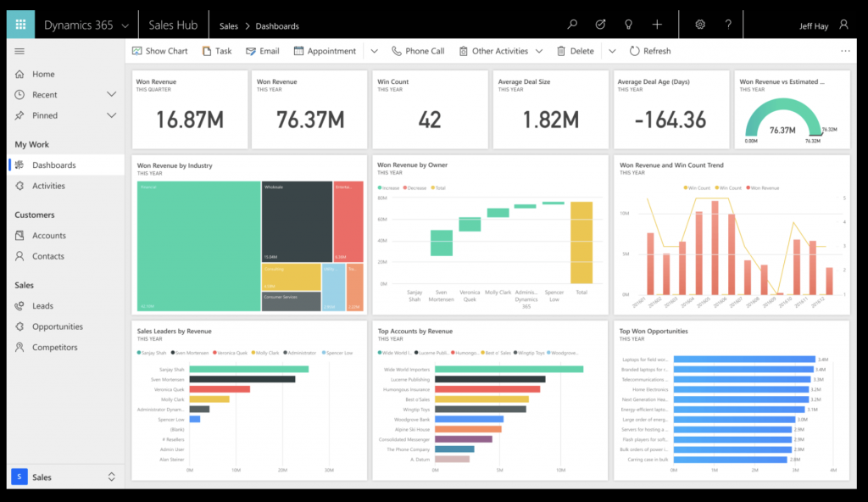Expand the Pinned list chevron
The image size is (868, 502).
[x=111, y=115]
